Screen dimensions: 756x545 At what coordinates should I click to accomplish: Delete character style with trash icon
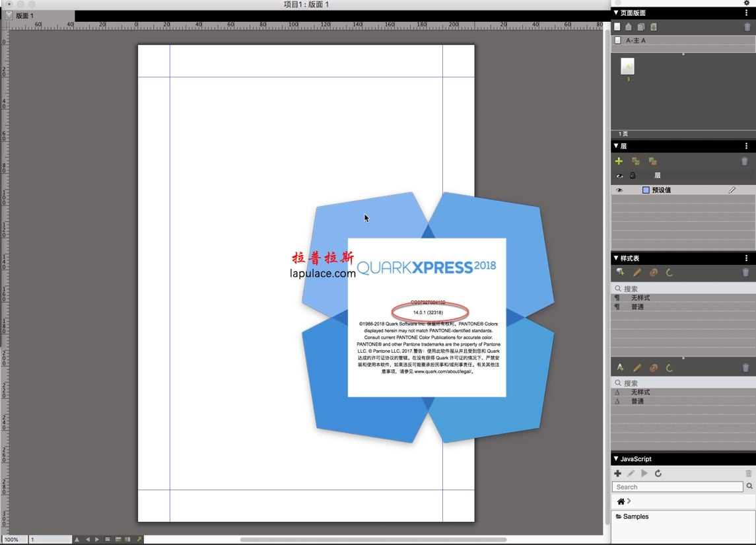tap(745, 368)
